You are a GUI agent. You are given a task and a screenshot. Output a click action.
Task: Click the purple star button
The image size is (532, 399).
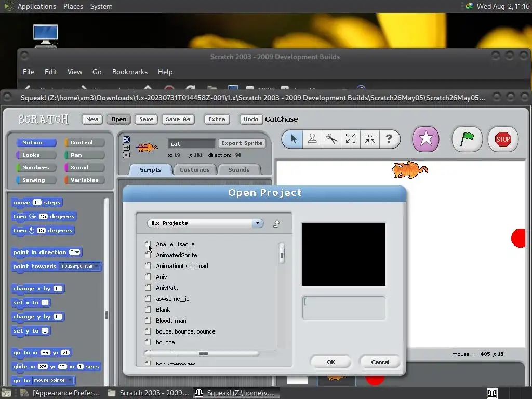click(x=426, y=139)
